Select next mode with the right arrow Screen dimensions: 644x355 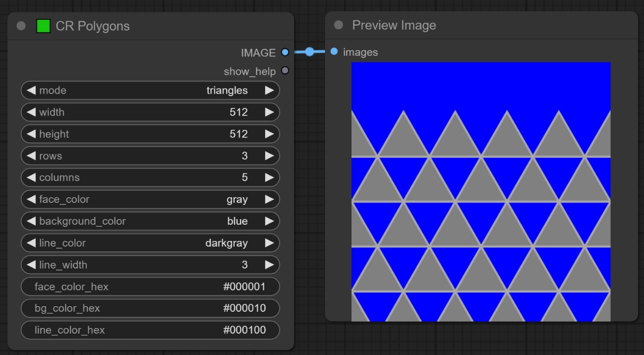point(269,91)
